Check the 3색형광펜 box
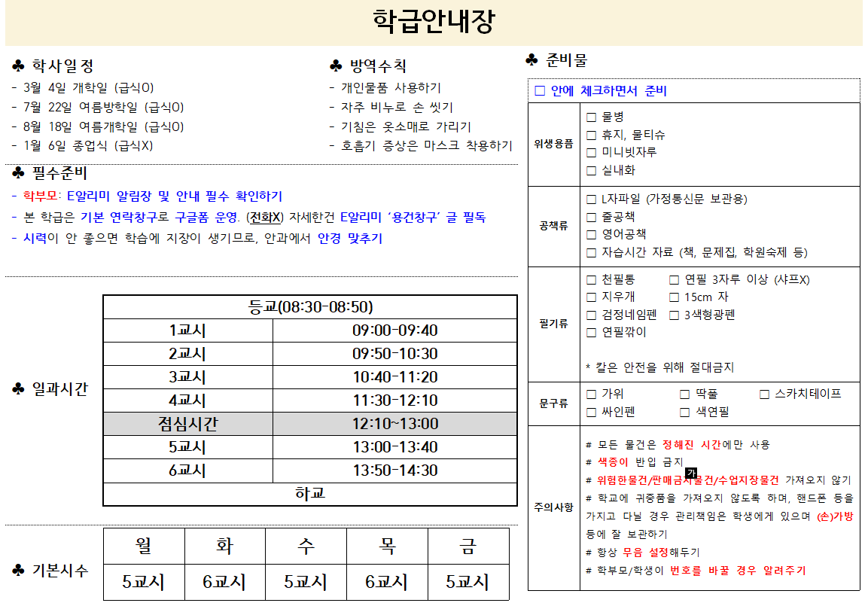Screen dimensions: 868x606 (x=674, y=315)
